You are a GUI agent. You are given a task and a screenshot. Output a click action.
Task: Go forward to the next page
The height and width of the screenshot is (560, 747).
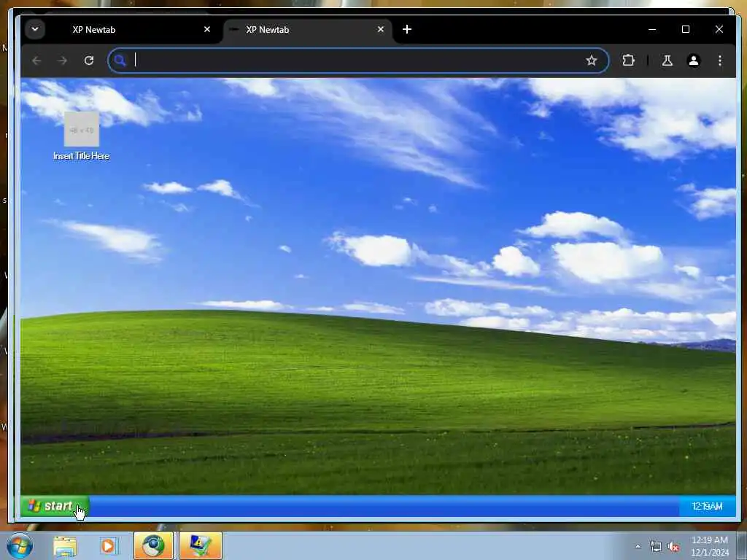63,61
